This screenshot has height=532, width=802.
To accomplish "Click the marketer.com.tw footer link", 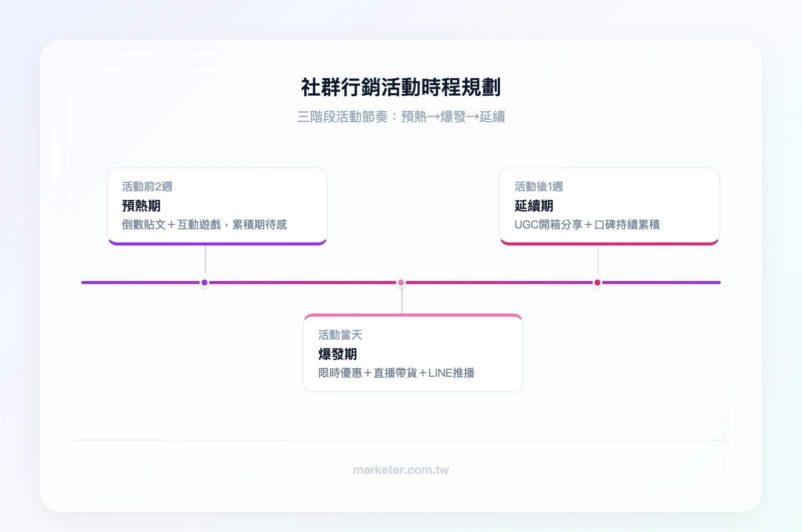I will (401, 470).
